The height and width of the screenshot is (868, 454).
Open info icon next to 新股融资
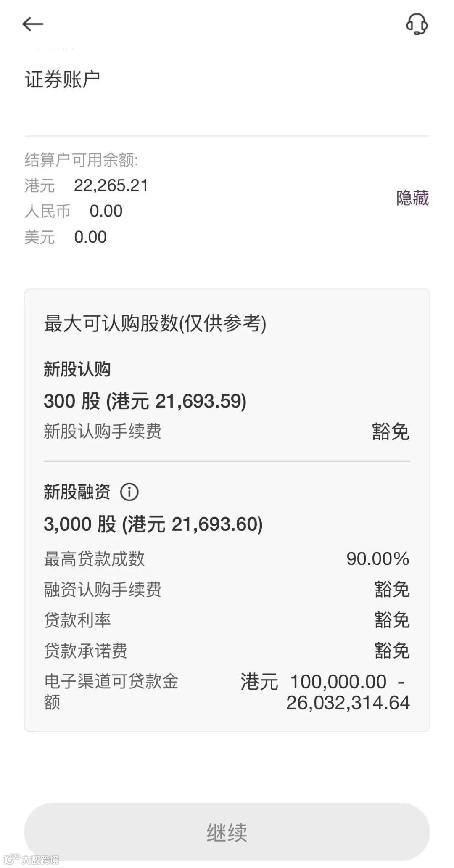[129, 492]
